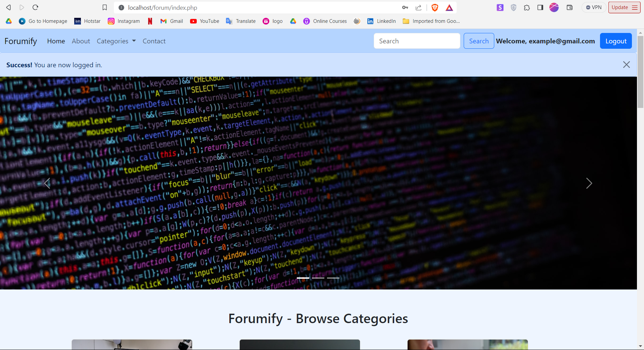
Task: Click the purple S extension icon
Action: [x=500, y=7]
